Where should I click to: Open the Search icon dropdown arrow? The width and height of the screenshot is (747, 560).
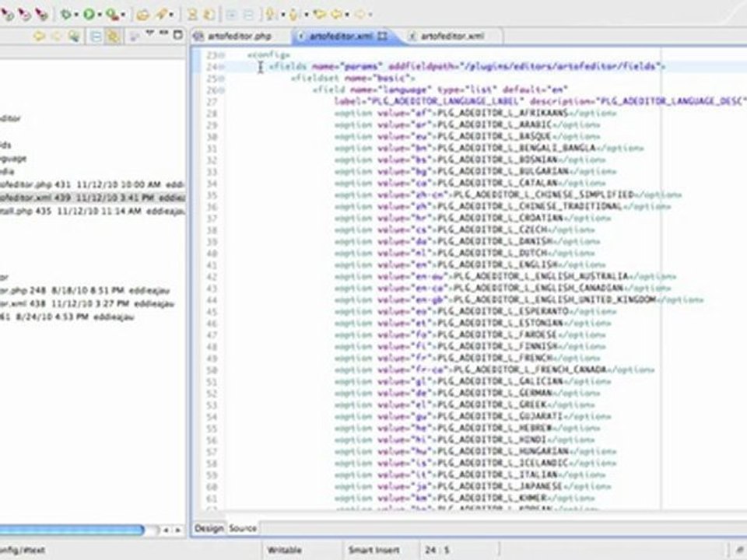pos(171,16)
